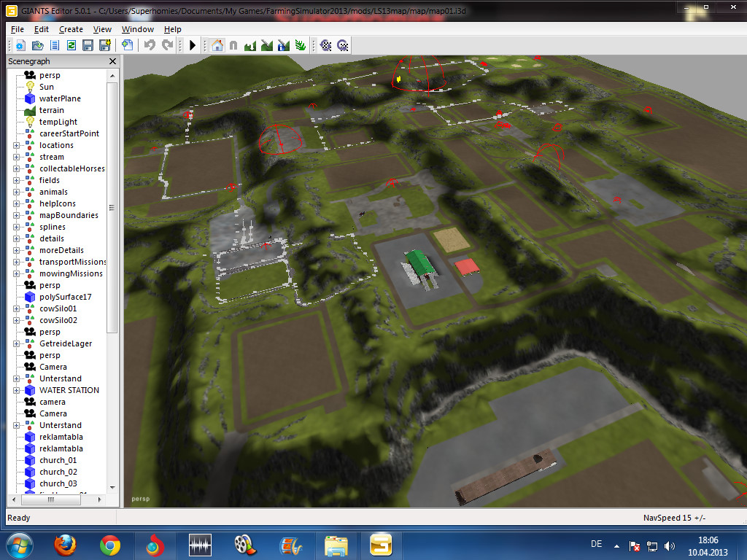Select the transportMissions node

click(72, 262)
